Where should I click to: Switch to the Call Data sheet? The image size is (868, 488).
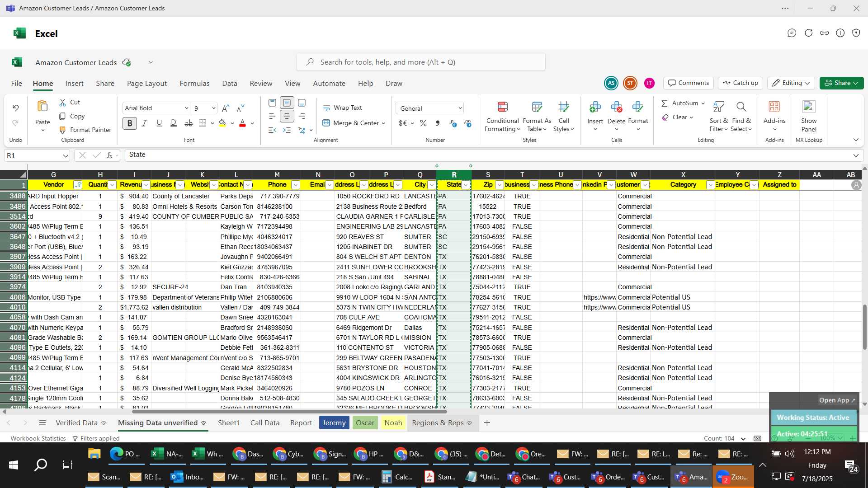265,422
